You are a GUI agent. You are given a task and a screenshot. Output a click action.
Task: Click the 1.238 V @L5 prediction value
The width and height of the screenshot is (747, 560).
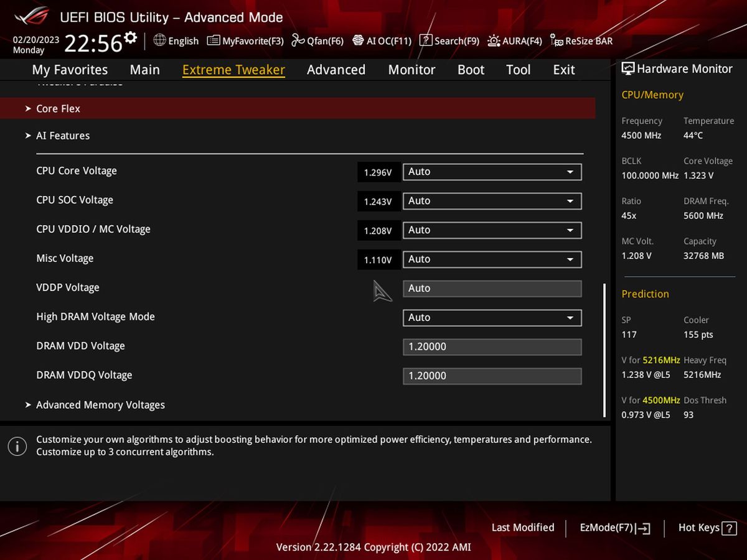[x=646, y=375]
